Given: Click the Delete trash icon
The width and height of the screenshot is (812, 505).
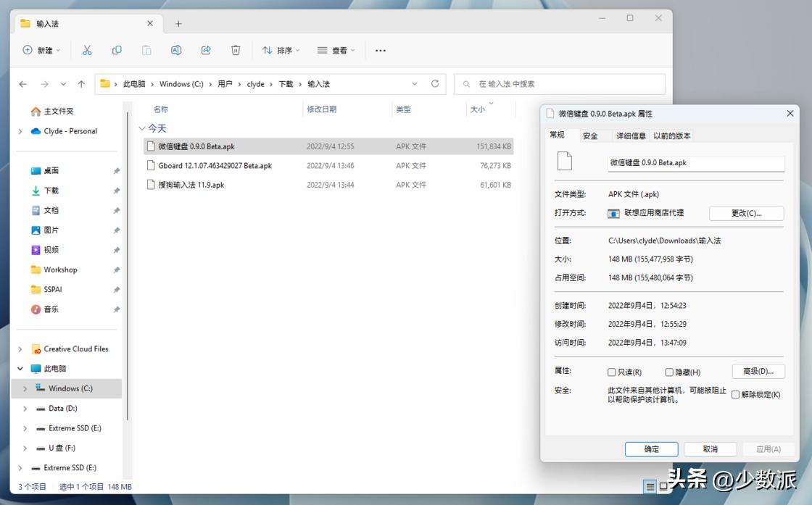Looking at the screenshot, I should [x=235, y=50].
